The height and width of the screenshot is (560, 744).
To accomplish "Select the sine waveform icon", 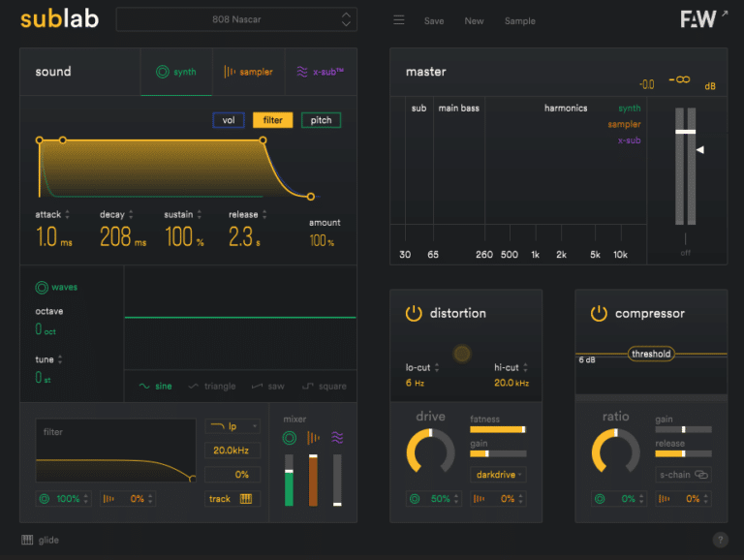I will point(145,387).
